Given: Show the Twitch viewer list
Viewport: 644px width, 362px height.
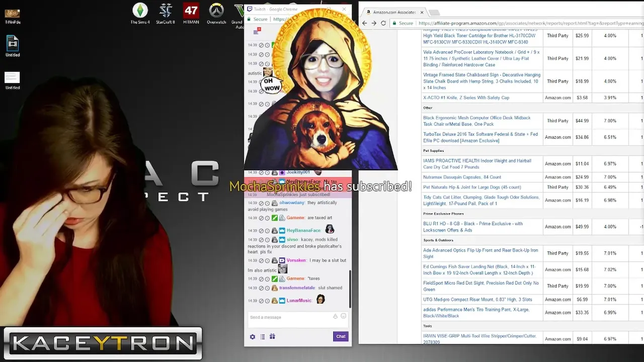Looking at the screenshot, I should (x=262, y=337).
